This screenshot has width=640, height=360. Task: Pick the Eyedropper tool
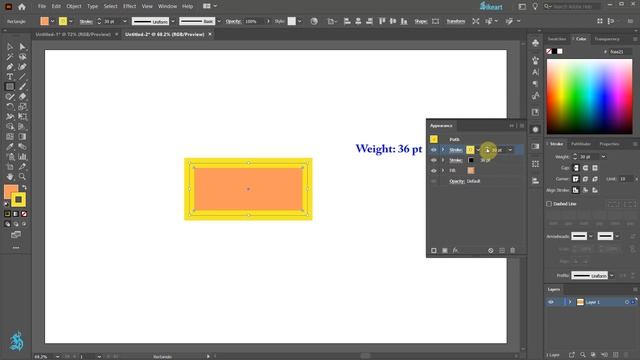(10, 147)
